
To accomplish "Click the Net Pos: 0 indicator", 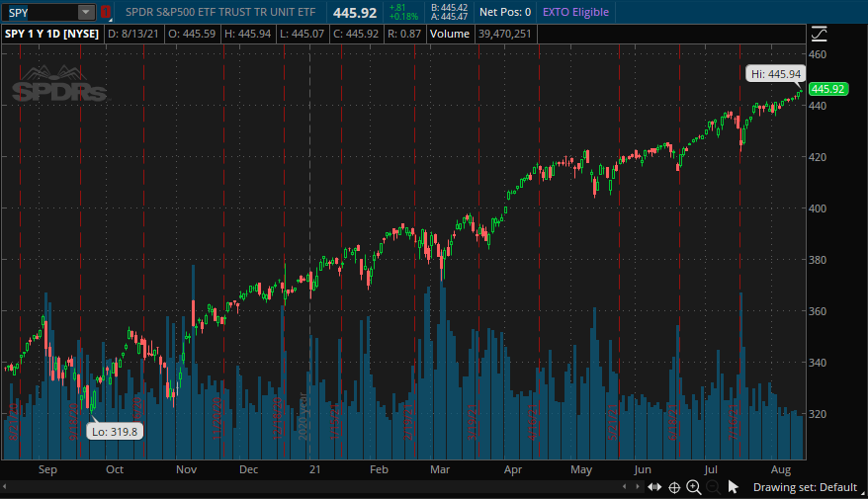I will pos(505,12).
